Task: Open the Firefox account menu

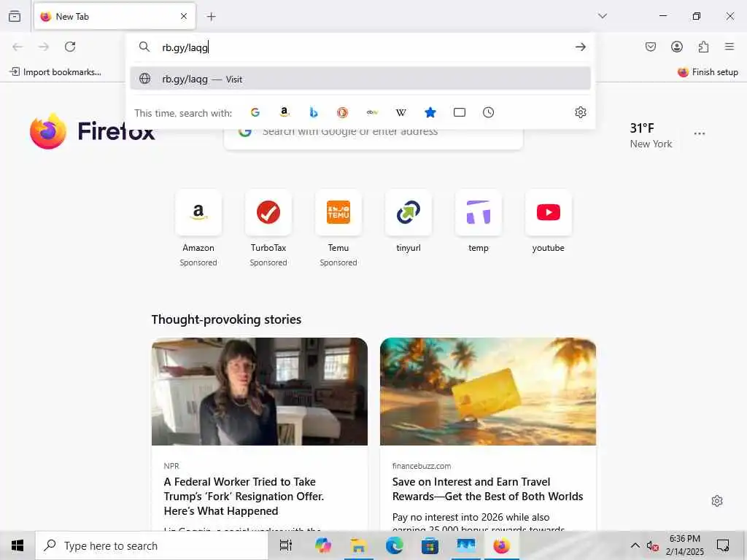Action: [676, 47]
